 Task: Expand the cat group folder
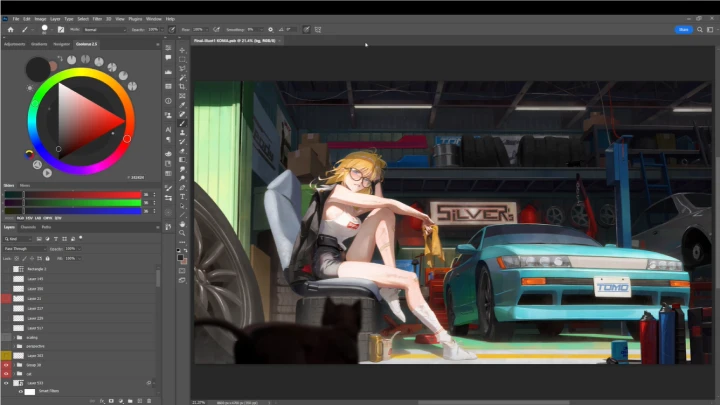pyautogui.click(x=14, y=374)
